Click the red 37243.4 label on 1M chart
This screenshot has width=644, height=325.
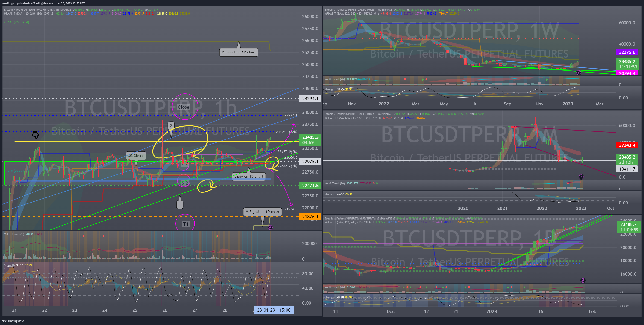pos(627,145)
